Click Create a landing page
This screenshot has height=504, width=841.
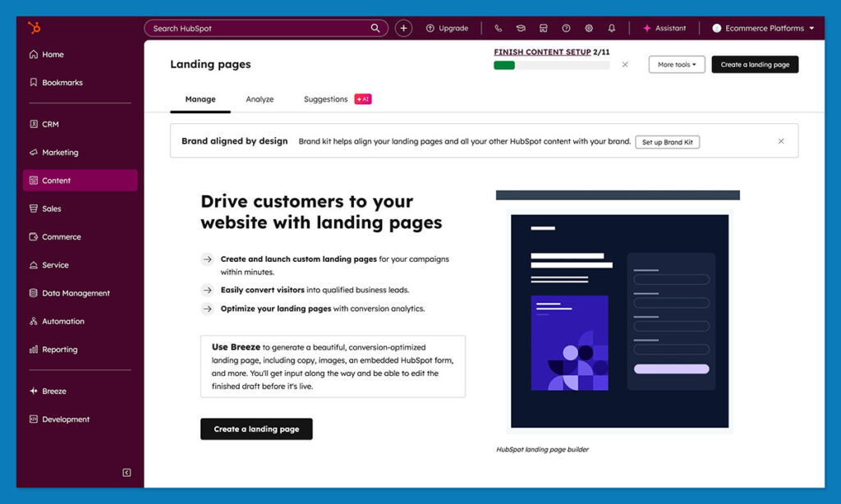pos(755,64)
